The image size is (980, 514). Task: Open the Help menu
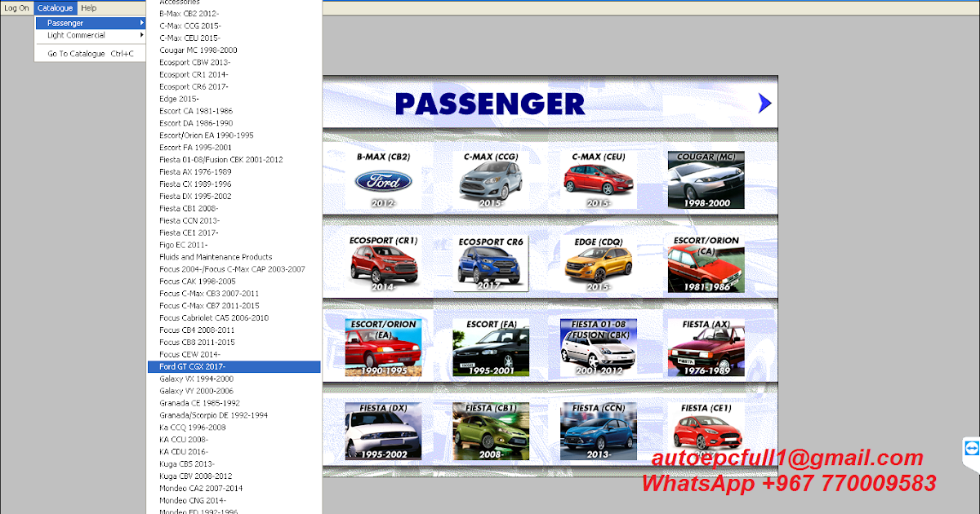88,8
